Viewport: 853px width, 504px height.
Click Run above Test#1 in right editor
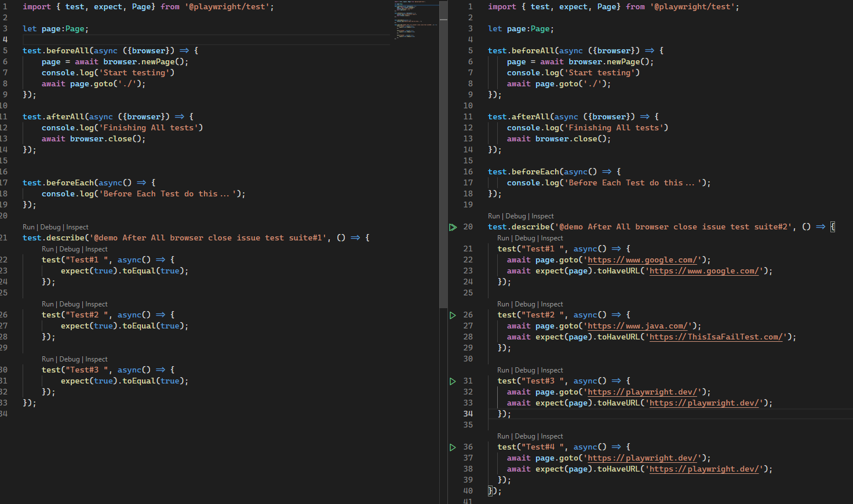click(x=503, y=238)
